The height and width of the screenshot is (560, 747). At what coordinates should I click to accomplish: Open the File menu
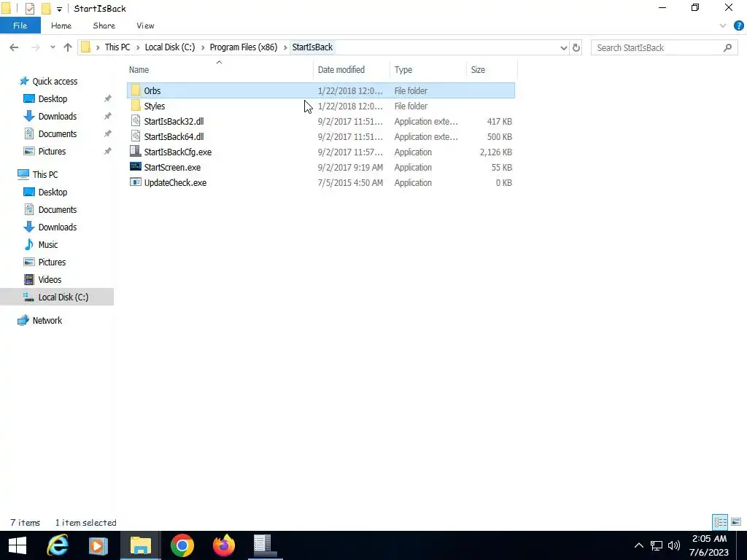[20, 26]
